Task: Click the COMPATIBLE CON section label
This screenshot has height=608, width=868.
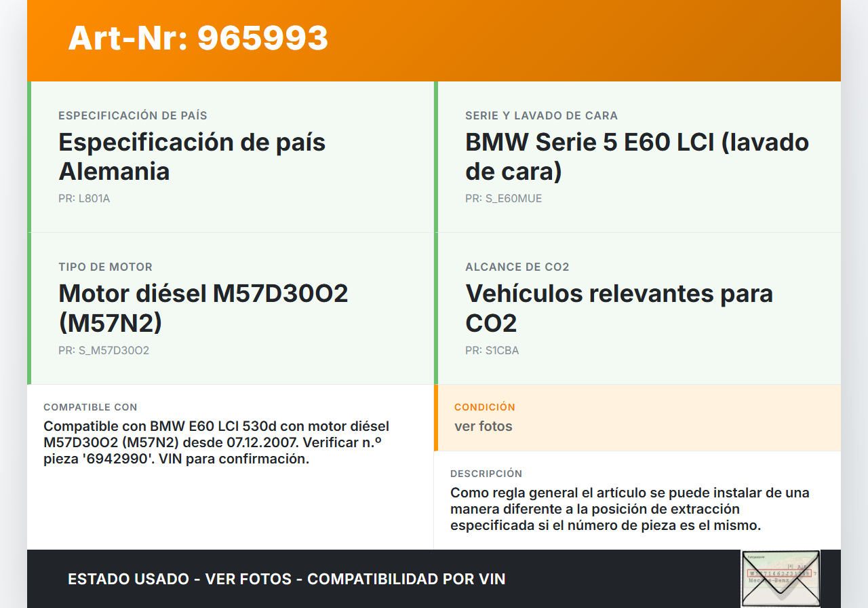Action: point(90,407)
